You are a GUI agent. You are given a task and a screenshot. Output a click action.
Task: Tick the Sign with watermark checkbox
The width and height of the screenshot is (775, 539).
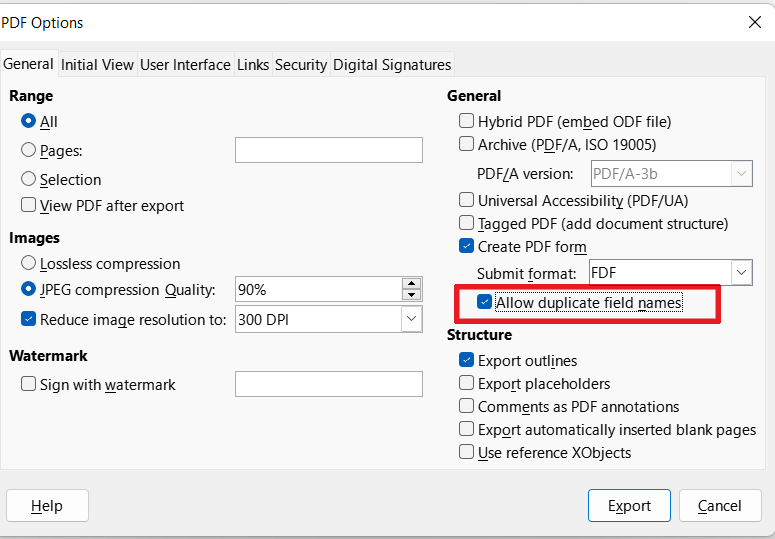(x=29, y=384)
